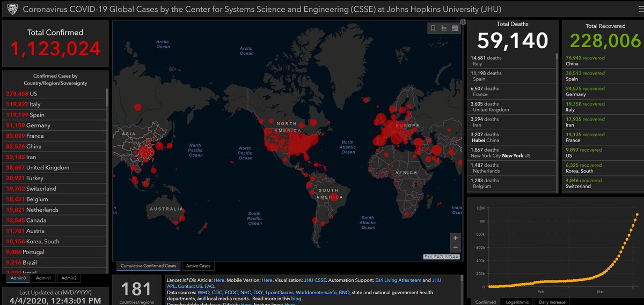The height and width of the screenshot is (305, 644).
Task: Open the Contact US link
Action: (190, 286)
